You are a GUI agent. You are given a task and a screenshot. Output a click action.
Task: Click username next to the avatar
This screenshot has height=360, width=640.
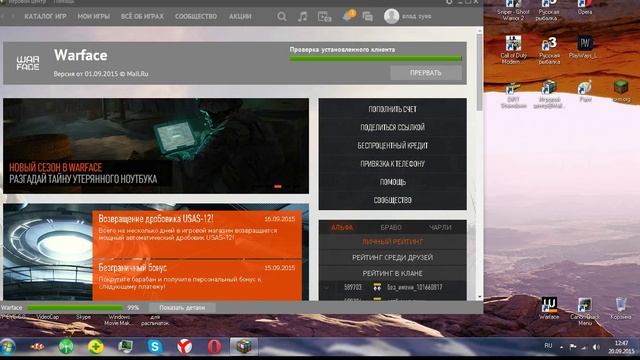click(x=416, y=16)
